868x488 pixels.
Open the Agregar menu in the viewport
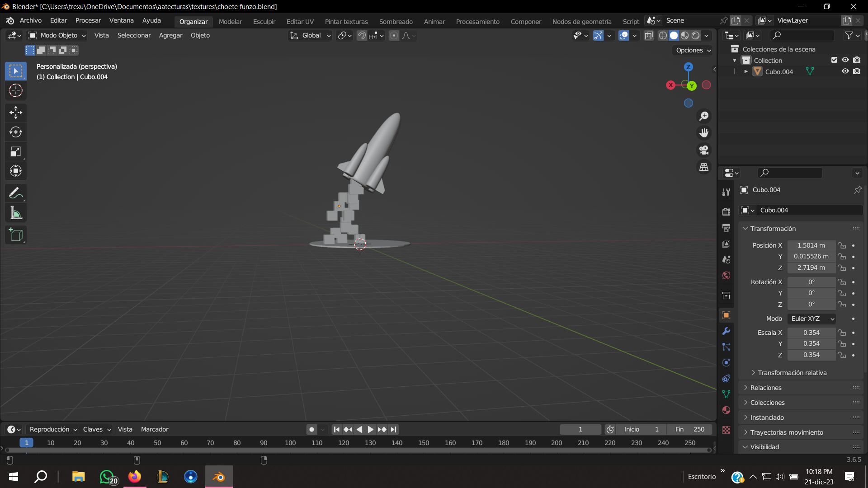click(x=171, y=36)
